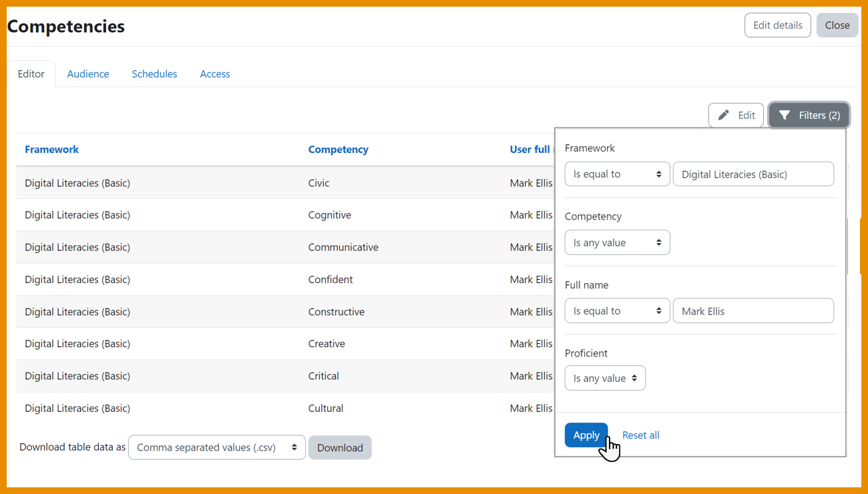Screen dimensions: 868x494
Task: Click the funnel icon on Filters button
Action: click(x=785, y=115)
